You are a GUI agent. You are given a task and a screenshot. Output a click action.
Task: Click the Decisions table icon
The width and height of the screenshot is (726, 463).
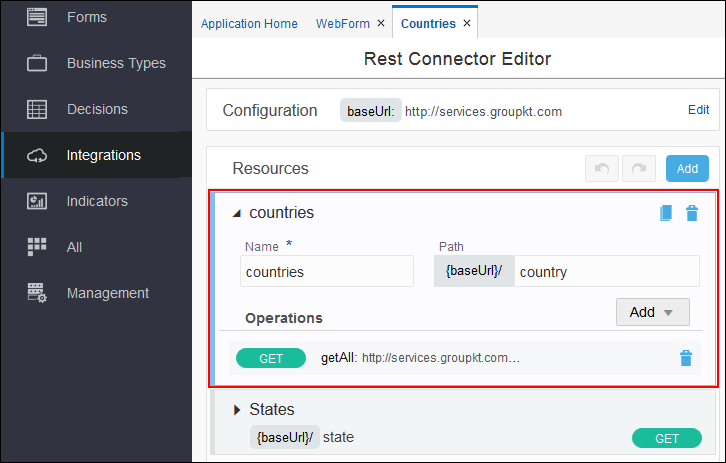tap(37, 109)
